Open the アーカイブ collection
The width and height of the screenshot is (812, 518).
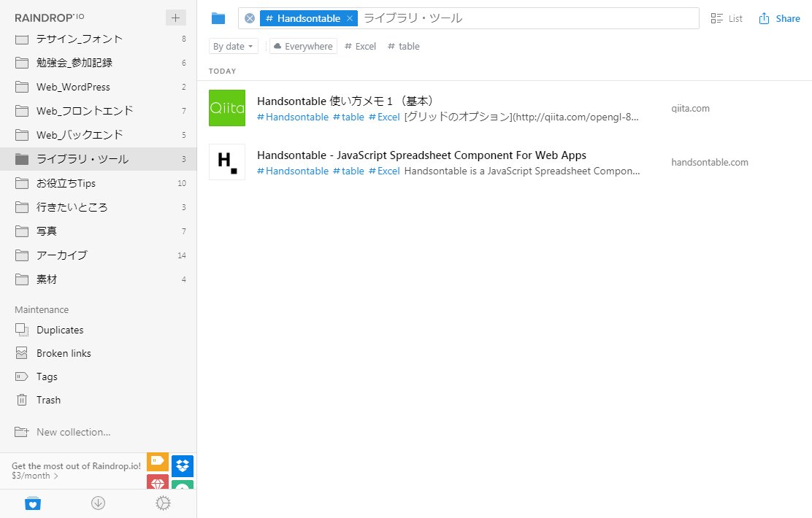pos(99,255)
